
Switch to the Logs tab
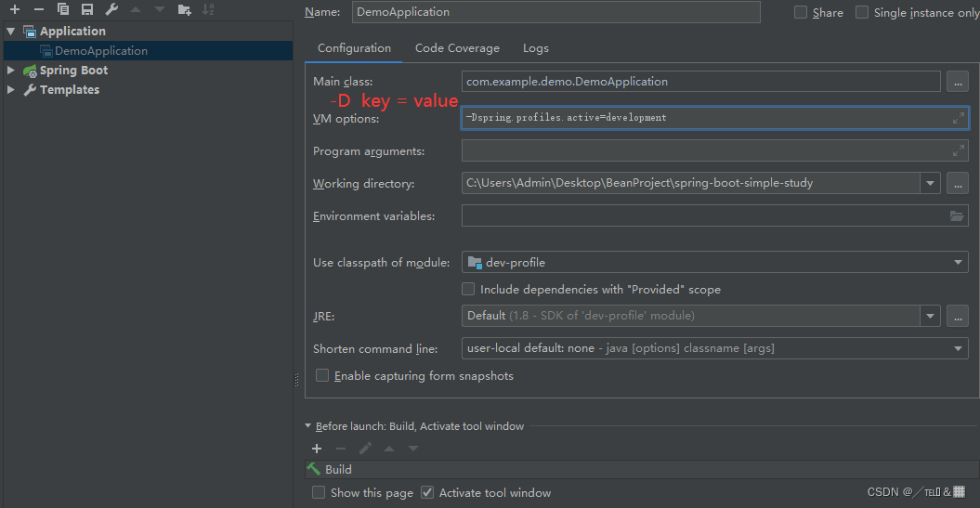(x=536, y=48)
